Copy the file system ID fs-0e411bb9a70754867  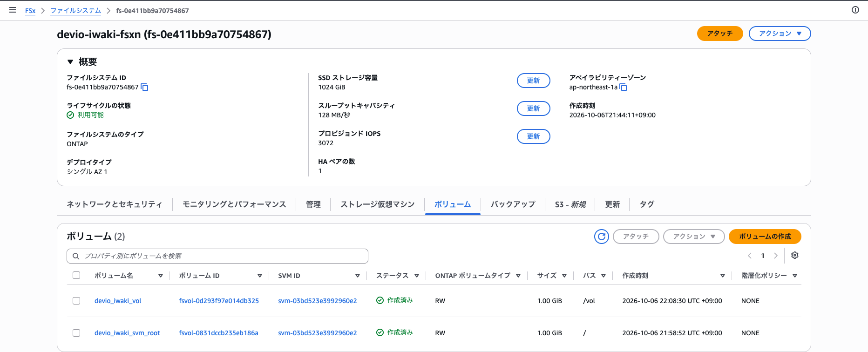click(144, 87)
